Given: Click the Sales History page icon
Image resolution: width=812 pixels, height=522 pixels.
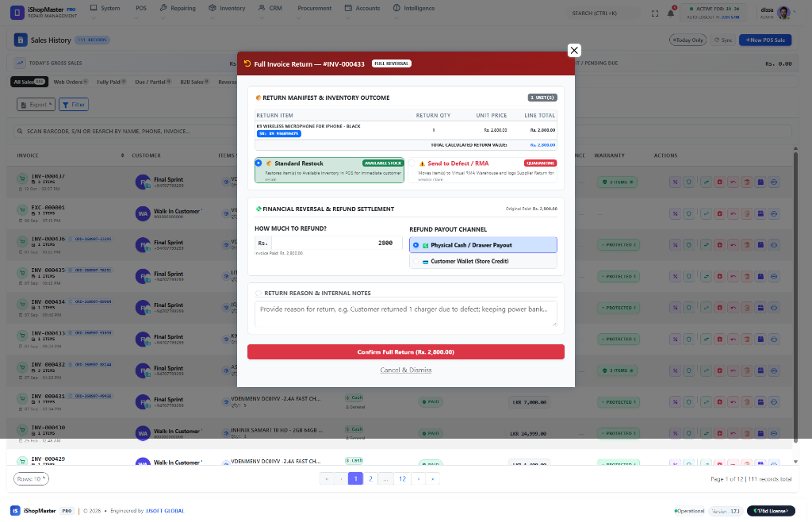Looking at the screenshot, I should pos(20,40).
